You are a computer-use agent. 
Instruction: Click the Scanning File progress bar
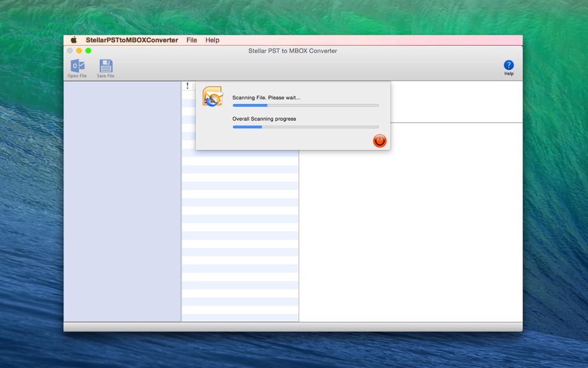(x=306, y=105)
